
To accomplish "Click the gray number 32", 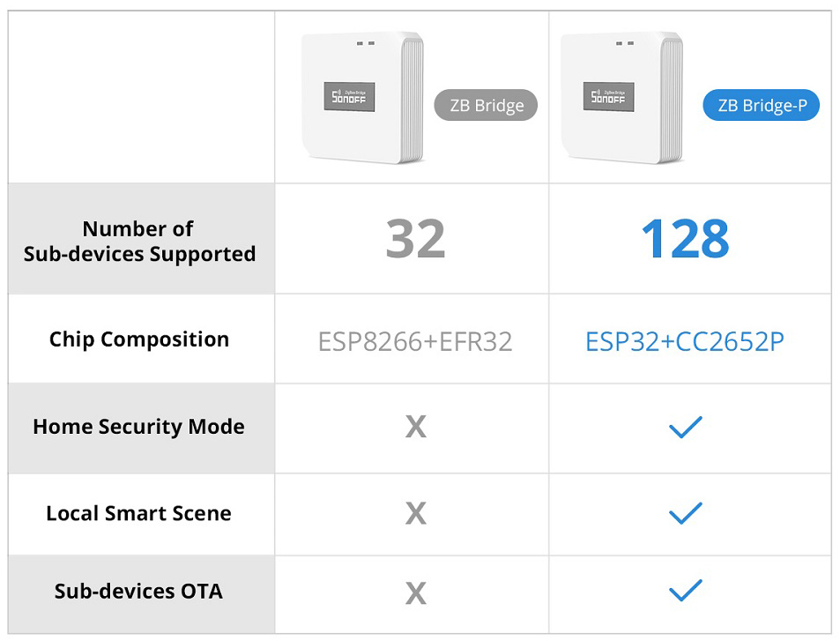I will (415, 240).
